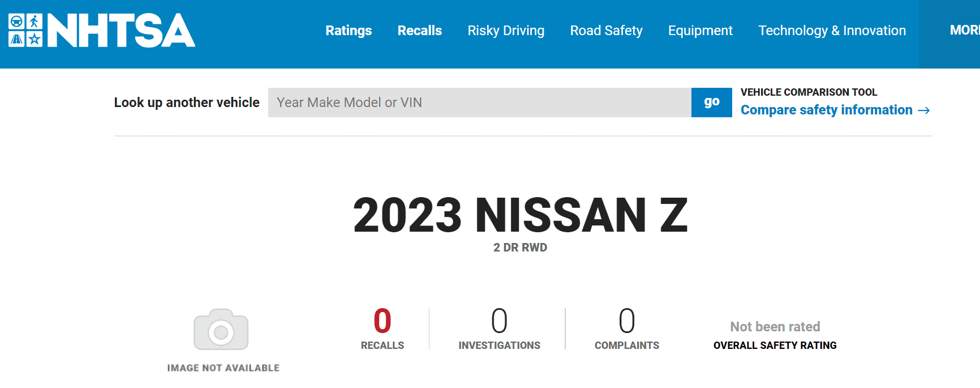Click the camera placeholder icon
The width and height of the screenshot is (980, 388).
tap(221, 330)
